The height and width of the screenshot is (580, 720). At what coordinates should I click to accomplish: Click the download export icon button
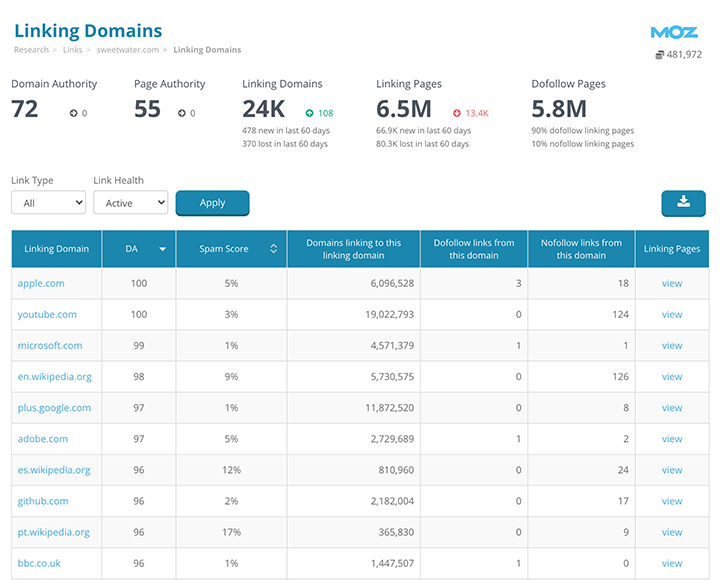683,203
